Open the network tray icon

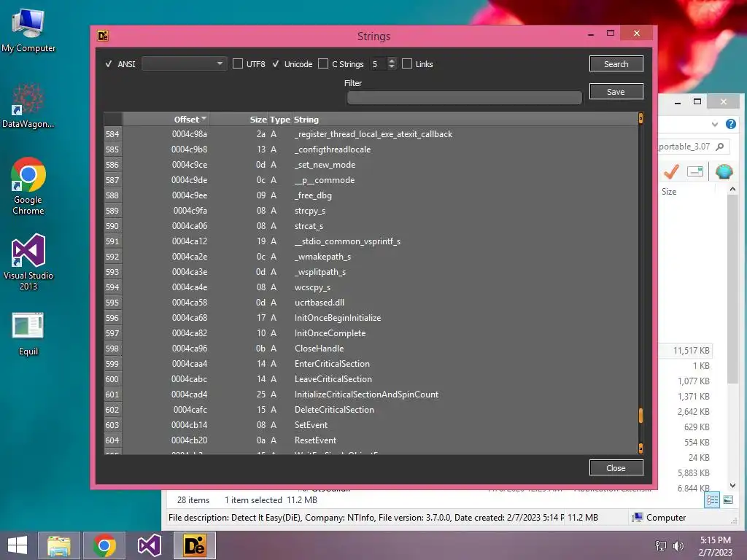pos(661,546)
